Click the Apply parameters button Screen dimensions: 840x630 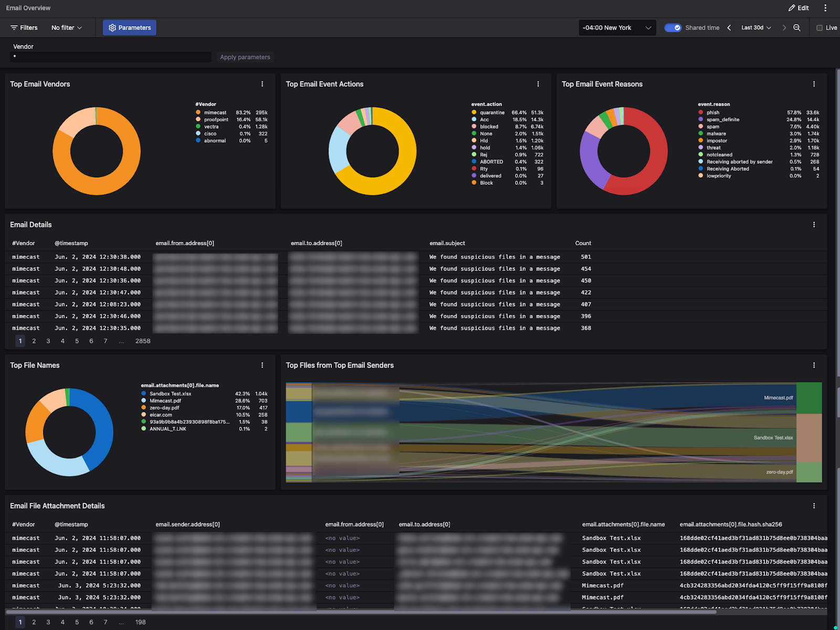point(245,57)
